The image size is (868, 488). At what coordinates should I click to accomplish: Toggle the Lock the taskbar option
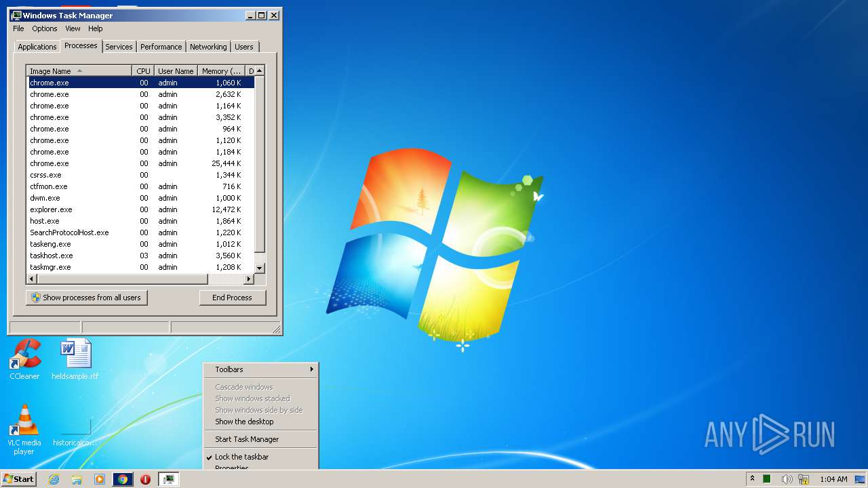[x=261, y=457]
